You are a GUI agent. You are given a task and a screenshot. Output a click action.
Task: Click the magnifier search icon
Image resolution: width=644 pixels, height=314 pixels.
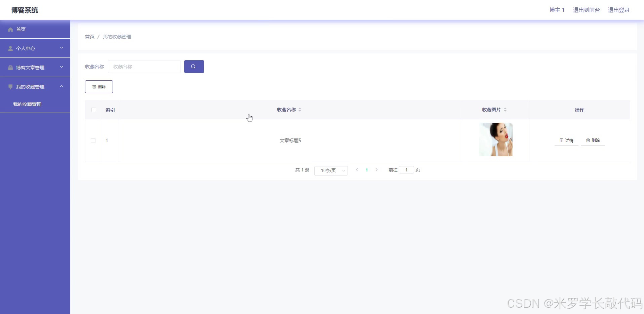(x=194, y=66)
